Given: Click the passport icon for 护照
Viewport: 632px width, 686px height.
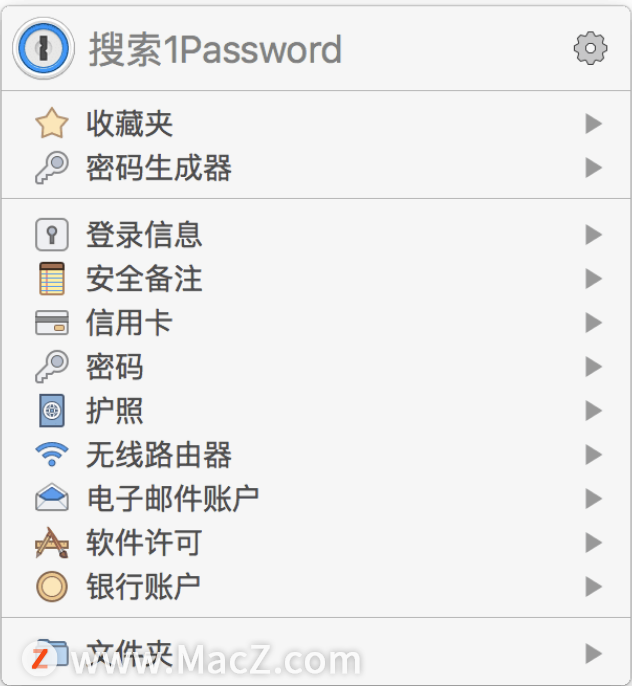Looking at the screenshot, I should pos(52,410).
